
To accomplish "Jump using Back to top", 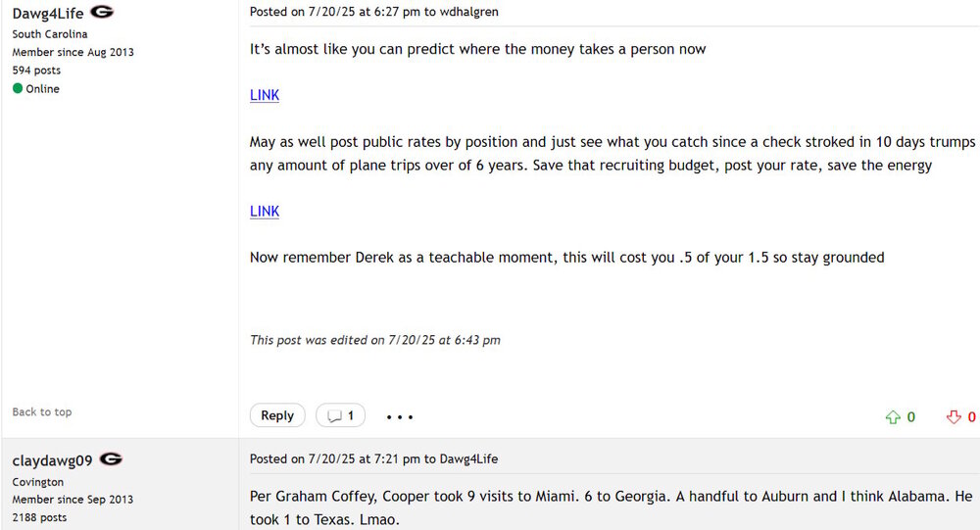I will 42,412.
